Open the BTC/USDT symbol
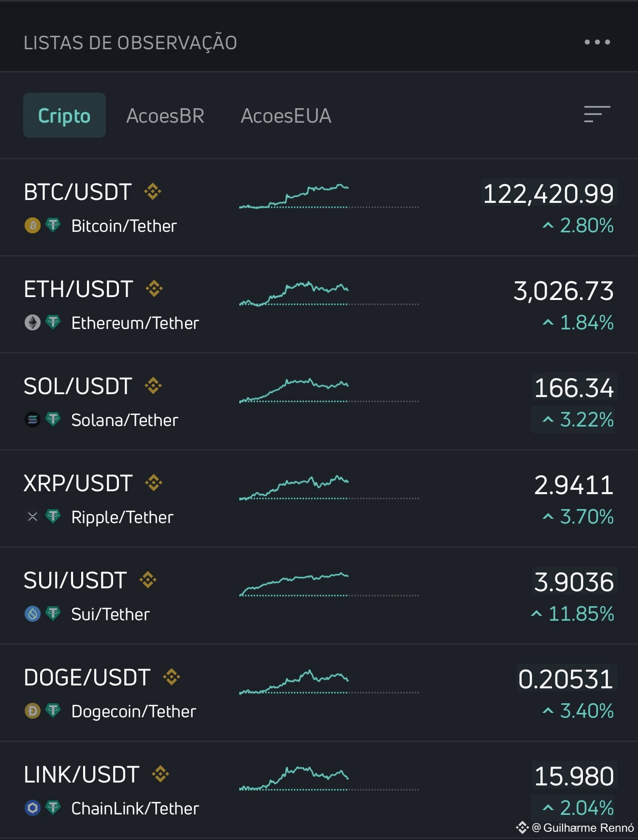638x840 pixels. coord(78,192)
